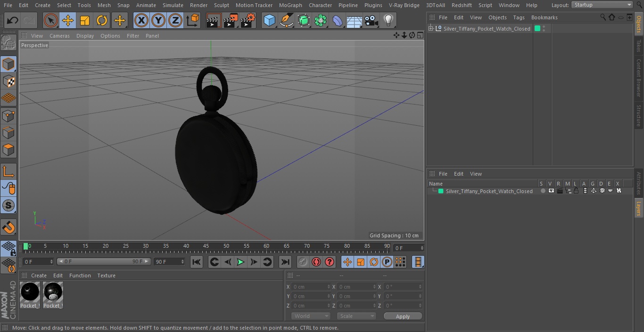The width and height of the screenshot is (644, 332).
Task: Open viewport Filter menu
Action: click(133, 36)
